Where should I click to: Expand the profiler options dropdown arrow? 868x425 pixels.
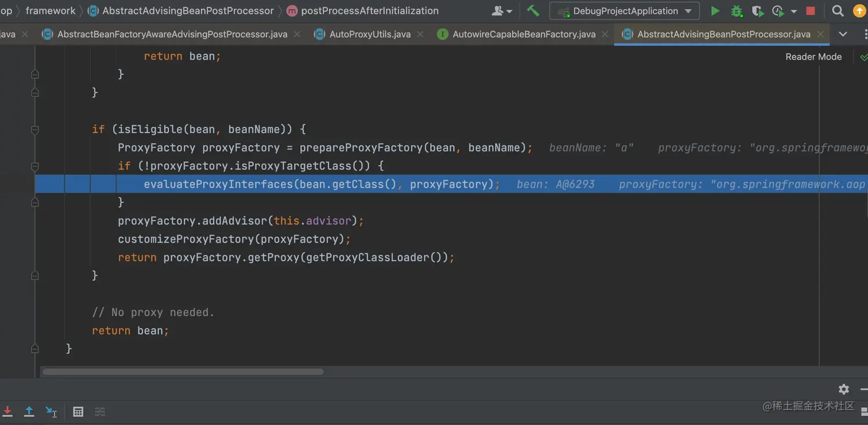click(x=794, y=11)
